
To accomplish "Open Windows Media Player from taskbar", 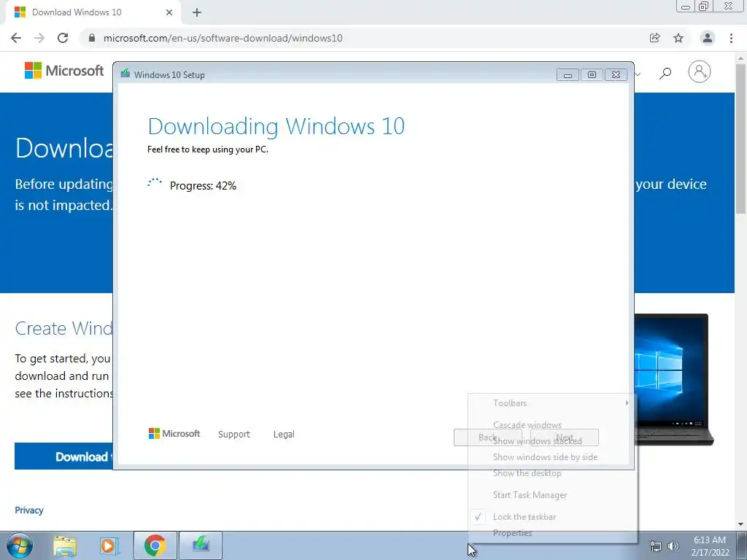I will 108,545.
